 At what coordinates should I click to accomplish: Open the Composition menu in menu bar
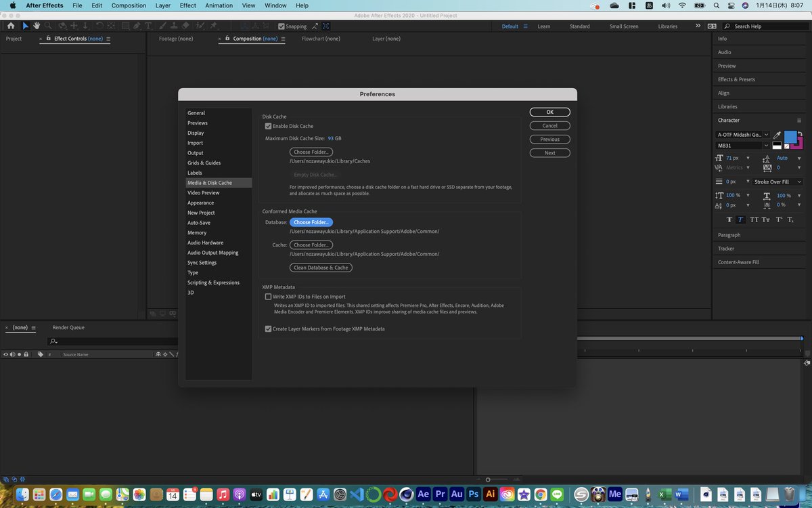pyautogui.click(x=129, y=5)
